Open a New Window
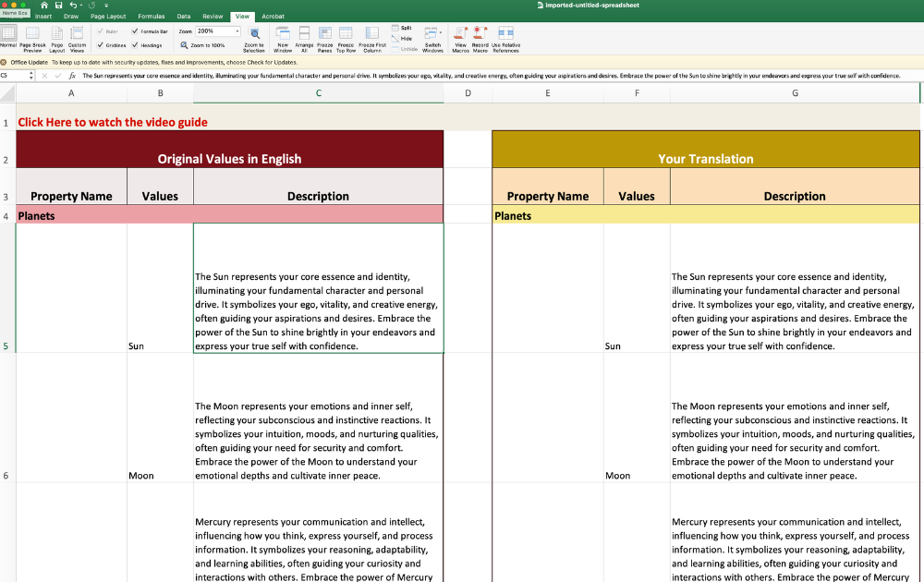924x582 pixels. 283,40
